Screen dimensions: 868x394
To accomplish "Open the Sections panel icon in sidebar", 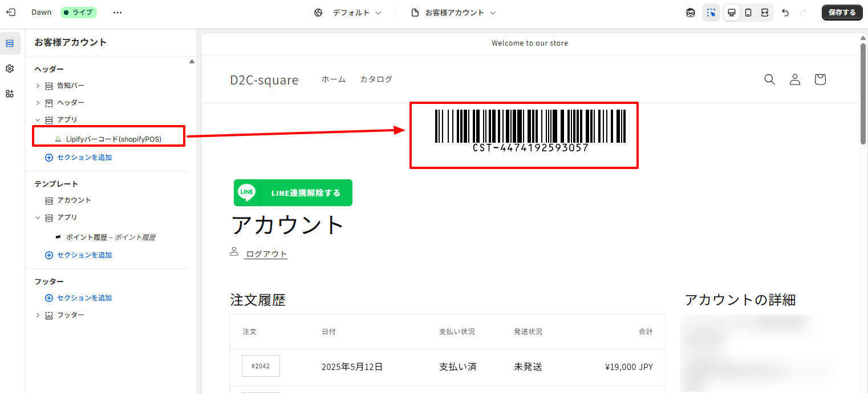I will click(x=10, y=43).
